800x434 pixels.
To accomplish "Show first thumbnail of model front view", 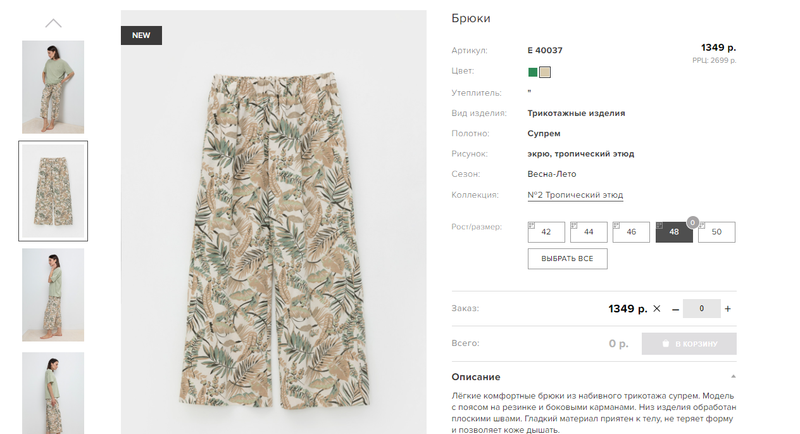I will coord(53,87).
